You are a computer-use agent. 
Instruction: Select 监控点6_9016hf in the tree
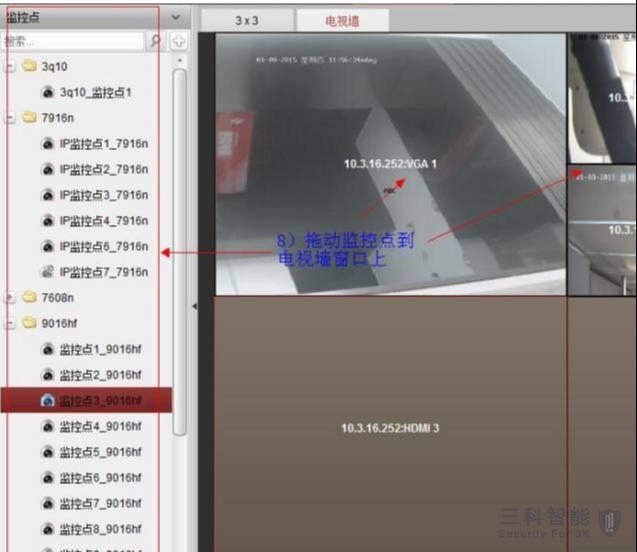[x=100, y=478]
